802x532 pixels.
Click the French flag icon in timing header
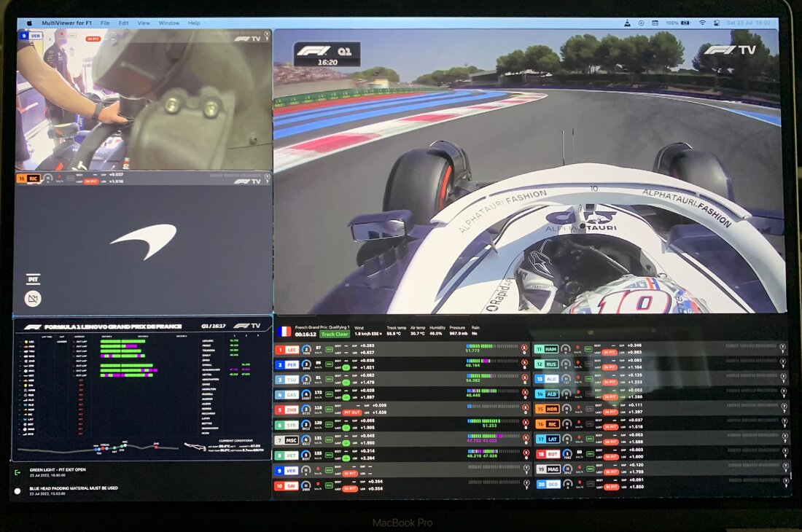pos(284,330)
